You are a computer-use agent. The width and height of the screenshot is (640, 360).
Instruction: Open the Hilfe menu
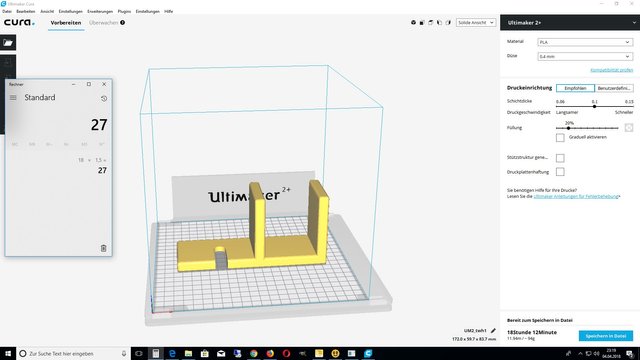[169, 11]
